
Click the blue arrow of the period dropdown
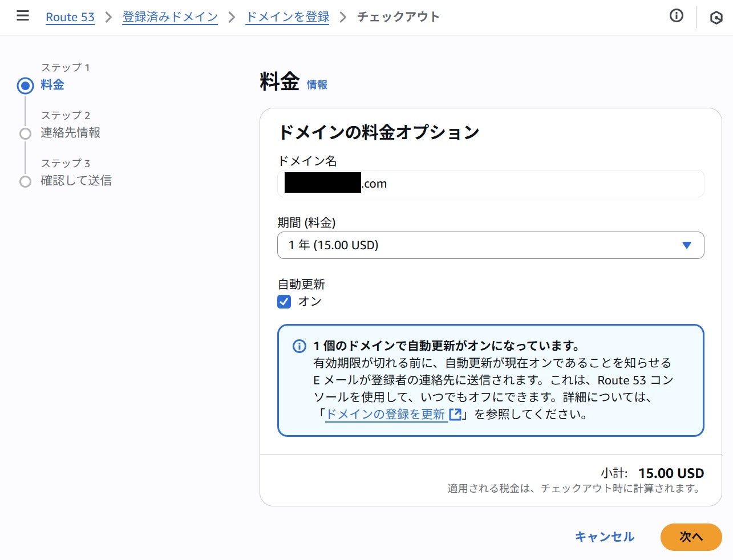tap(687, 245)
